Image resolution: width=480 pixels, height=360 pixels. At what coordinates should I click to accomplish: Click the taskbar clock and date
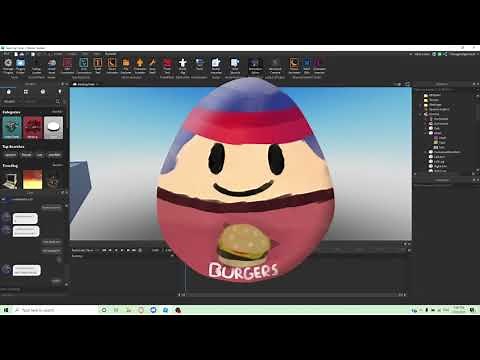(x=459, y=310)
